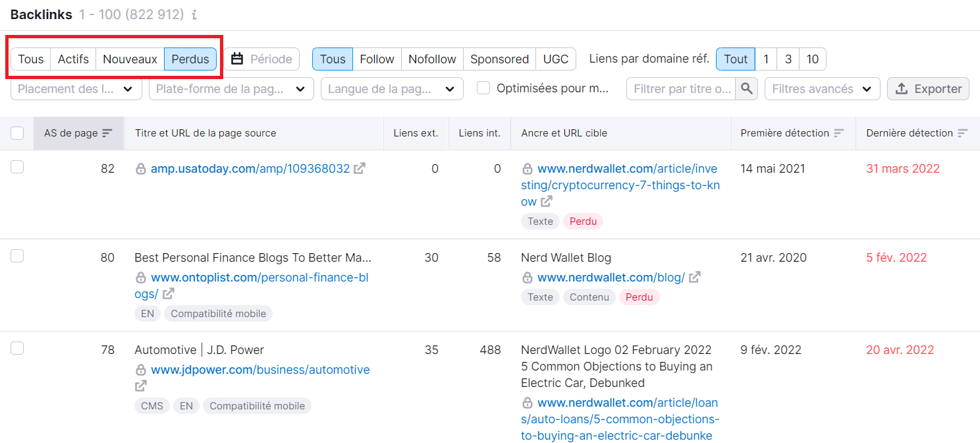Viewport: 980px width, 443px height.
Task: Open the www.jdpower.com/business/automotive link
Action: pyautogui.click(x=260, y=370)
